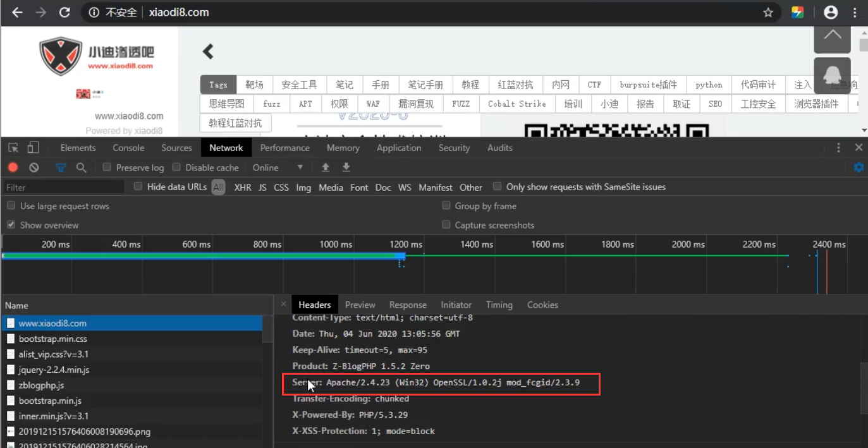Open the Response tab in request details
Viewport: 868px width, 448px height.
(x=408, y=305)
